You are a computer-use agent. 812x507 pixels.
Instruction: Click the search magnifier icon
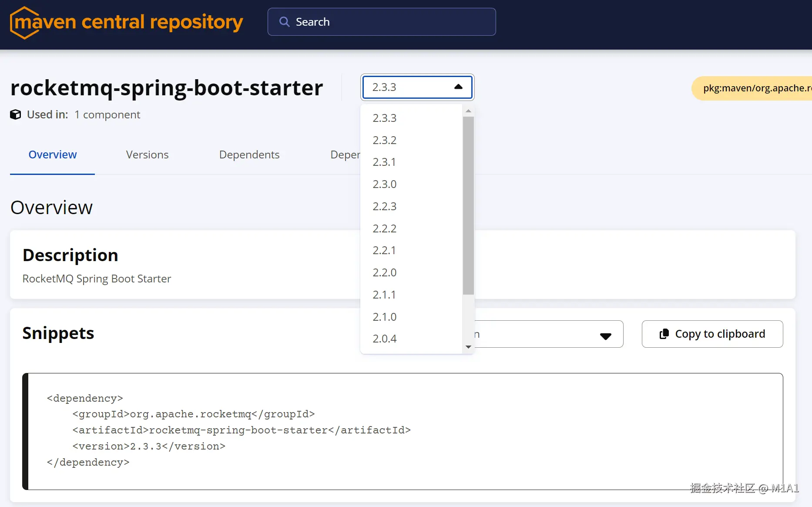(x=284, y=22)
